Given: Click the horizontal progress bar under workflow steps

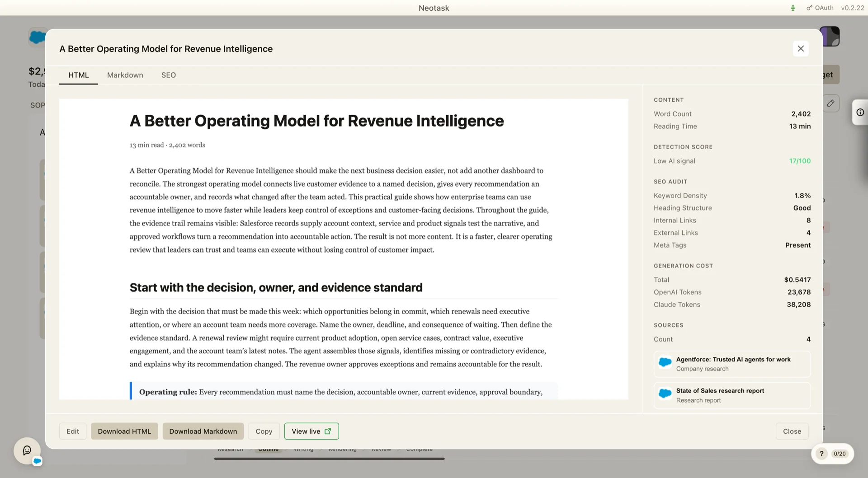Looking at the screenshot, I should pyautogui.click(x=329, y=459).
